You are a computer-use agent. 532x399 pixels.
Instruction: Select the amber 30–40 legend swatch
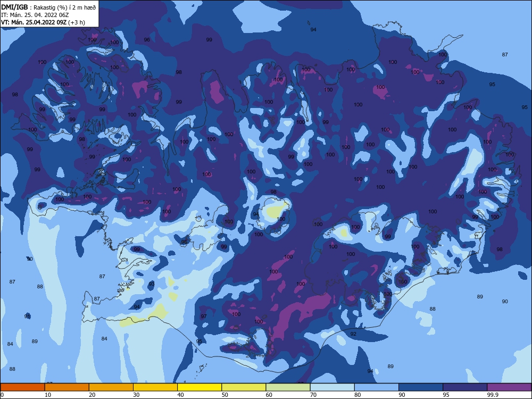pyautogui.click(x=155, y=387)
